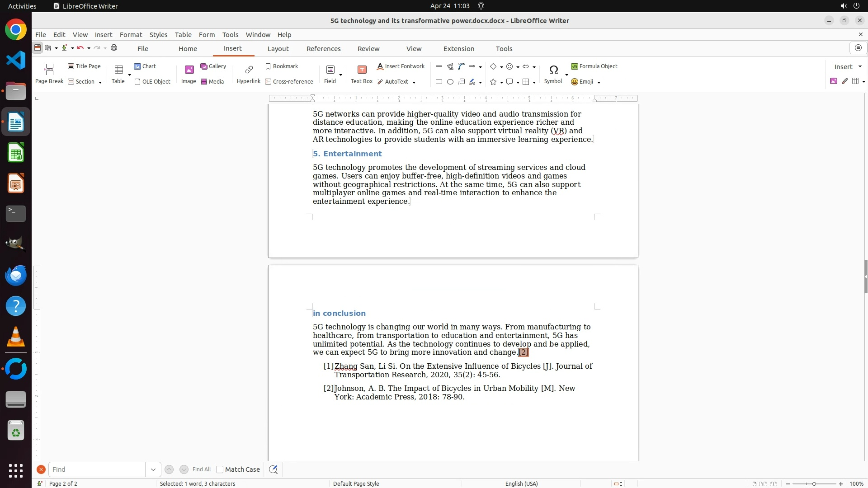Insert a Chart
The height and width of the screenshot is (488, 868).
145,66
